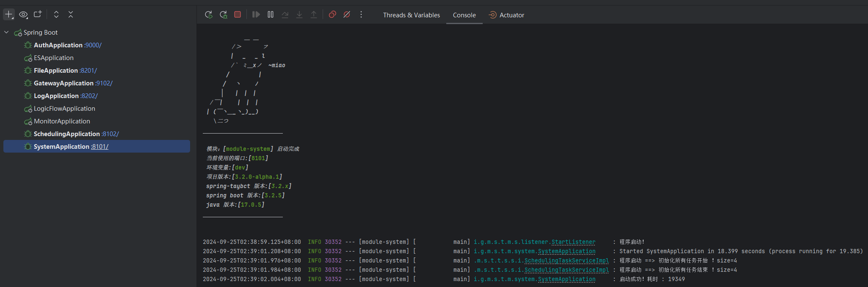Select AuthApplication in the services tree

pos(58,45)
